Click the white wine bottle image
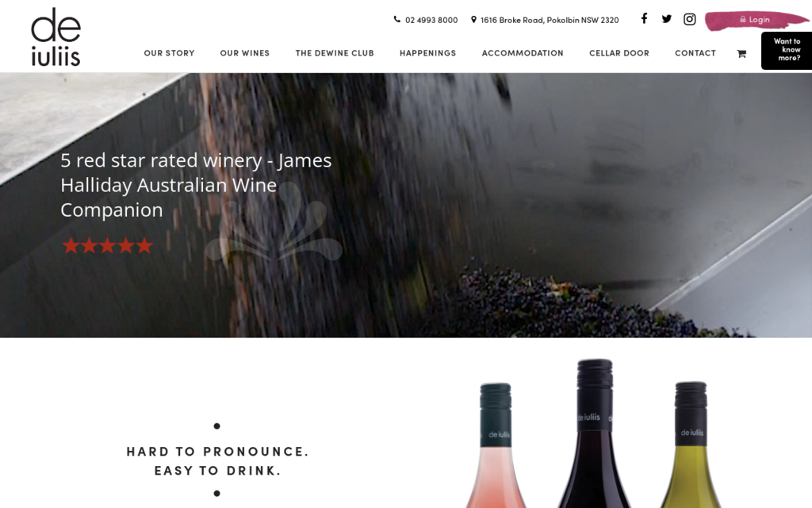 coord(691,444)
